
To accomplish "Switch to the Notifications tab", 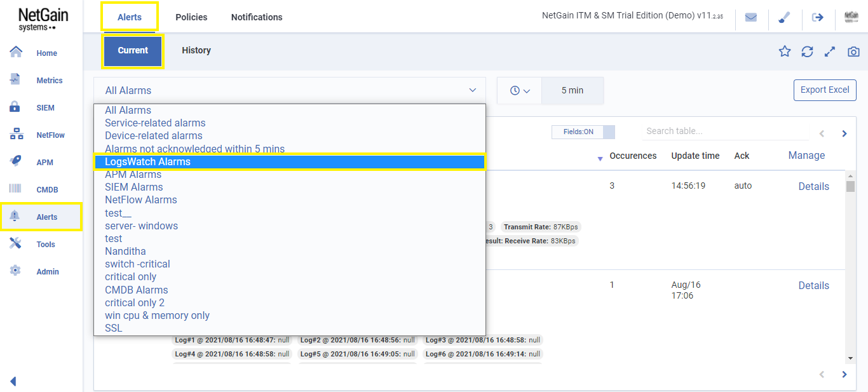I will (257, 17).
